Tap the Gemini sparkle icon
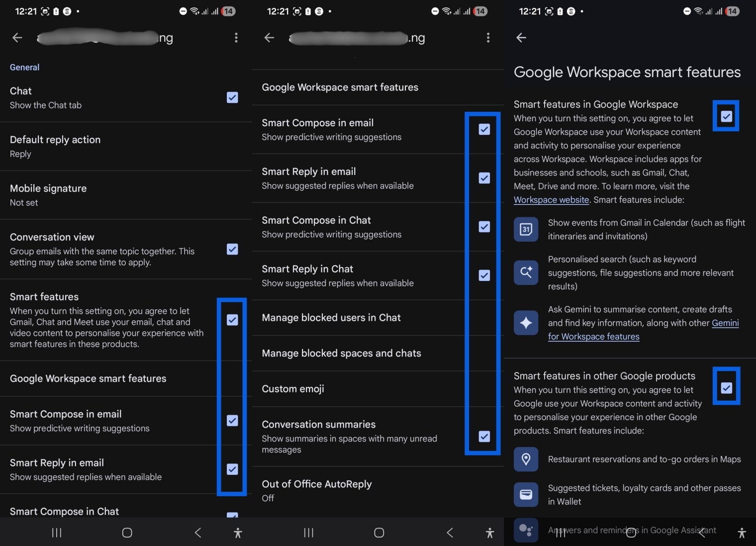756x546 pixels. (x=526, y=323)
